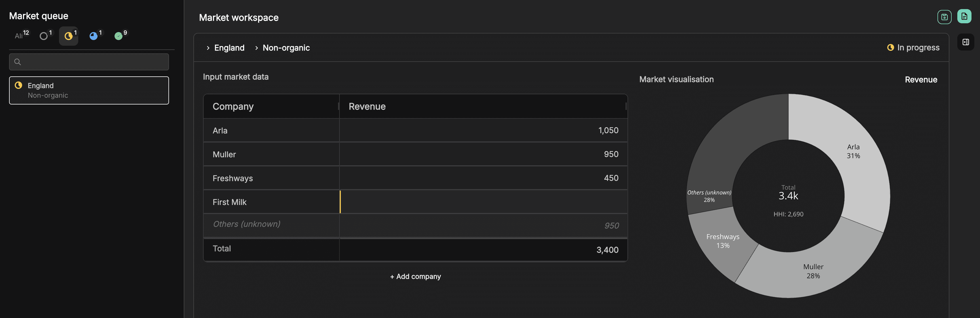
Task: Click the search magnifier icon in queue
Action: (x=18, y=62)
